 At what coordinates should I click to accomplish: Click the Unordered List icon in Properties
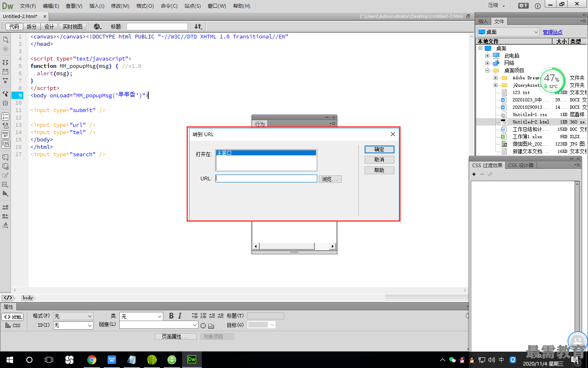(x=195, y=316)
